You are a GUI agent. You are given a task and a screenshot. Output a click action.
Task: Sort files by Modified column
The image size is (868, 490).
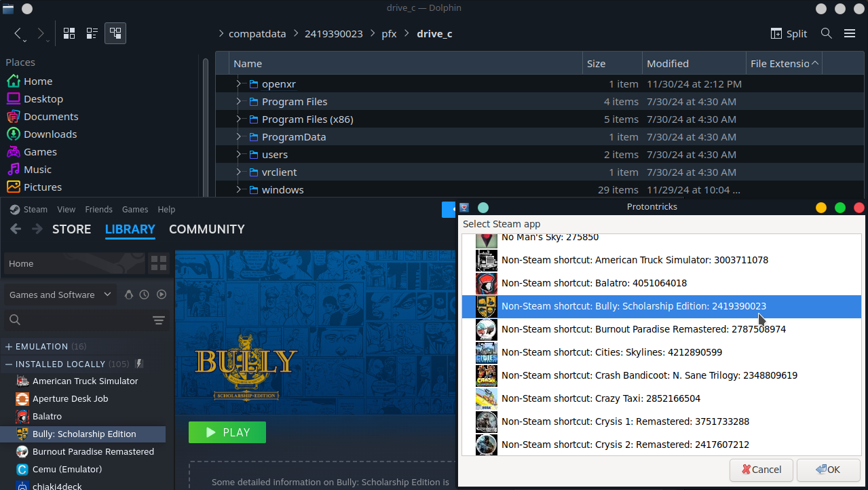click(694, 63)
